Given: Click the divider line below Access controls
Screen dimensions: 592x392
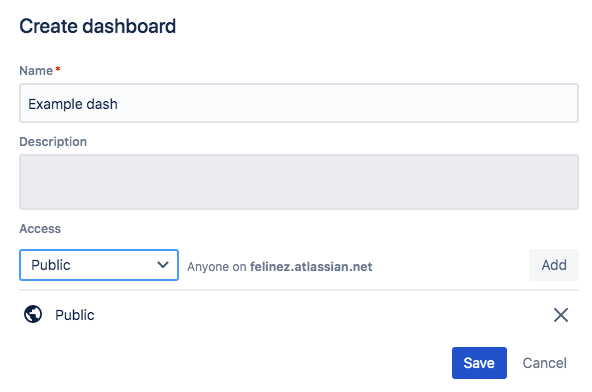Looking at the screenshot, I should click(x=299, y=290).
